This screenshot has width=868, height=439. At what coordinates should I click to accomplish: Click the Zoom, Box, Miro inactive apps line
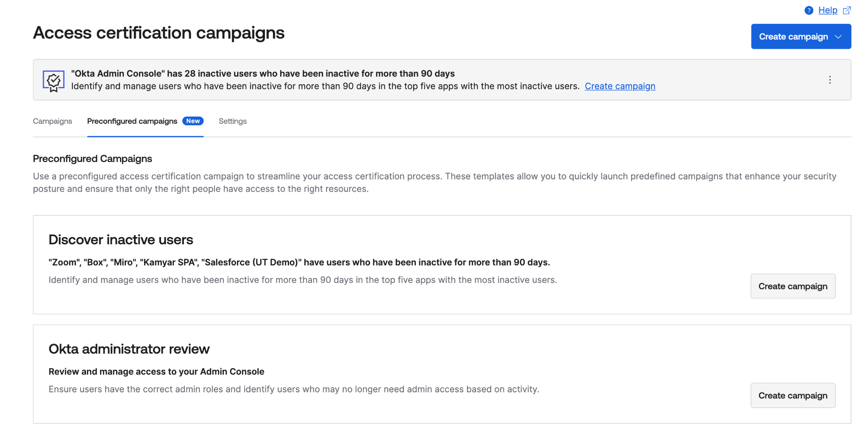(x=299, y=263)
